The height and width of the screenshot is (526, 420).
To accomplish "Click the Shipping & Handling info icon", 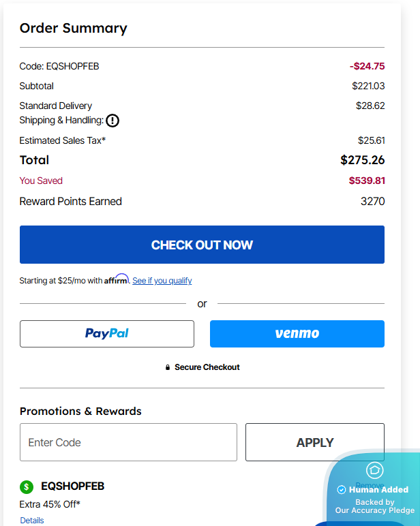I will coord(112,121).
